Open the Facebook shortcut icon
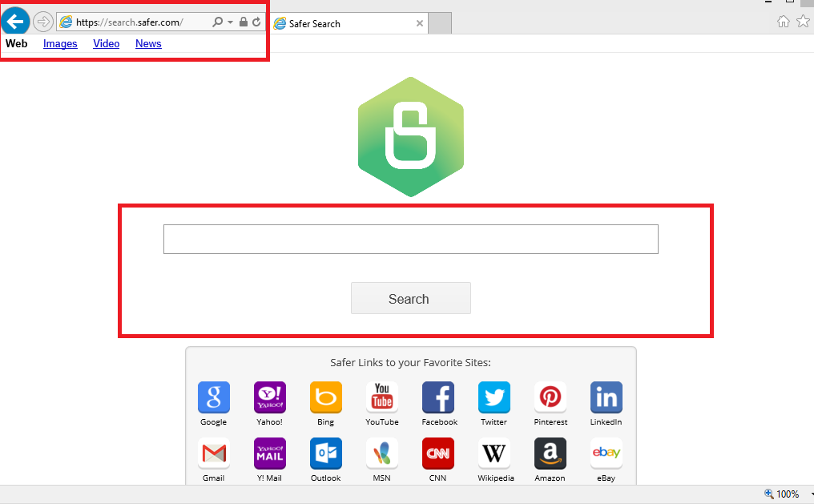The width and height of the screenshot is (814, 504). 438,397
